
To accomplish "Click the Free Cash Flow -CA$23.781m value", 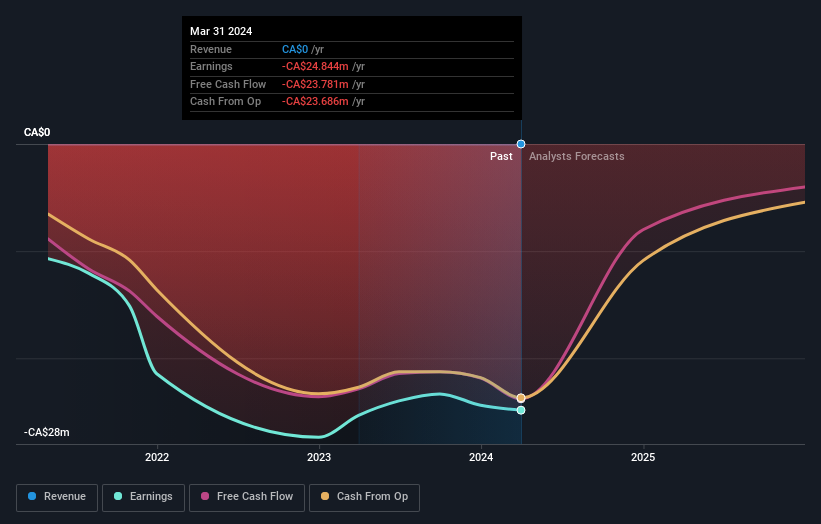I will pyautogui.click(x=315, y=84).
